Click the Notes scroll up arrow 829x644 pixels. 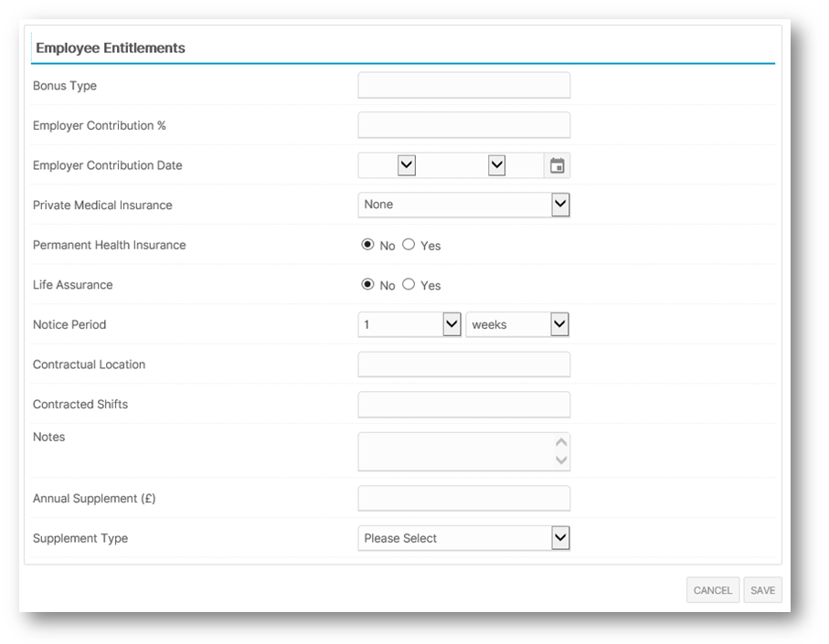(x=561, y=442)
